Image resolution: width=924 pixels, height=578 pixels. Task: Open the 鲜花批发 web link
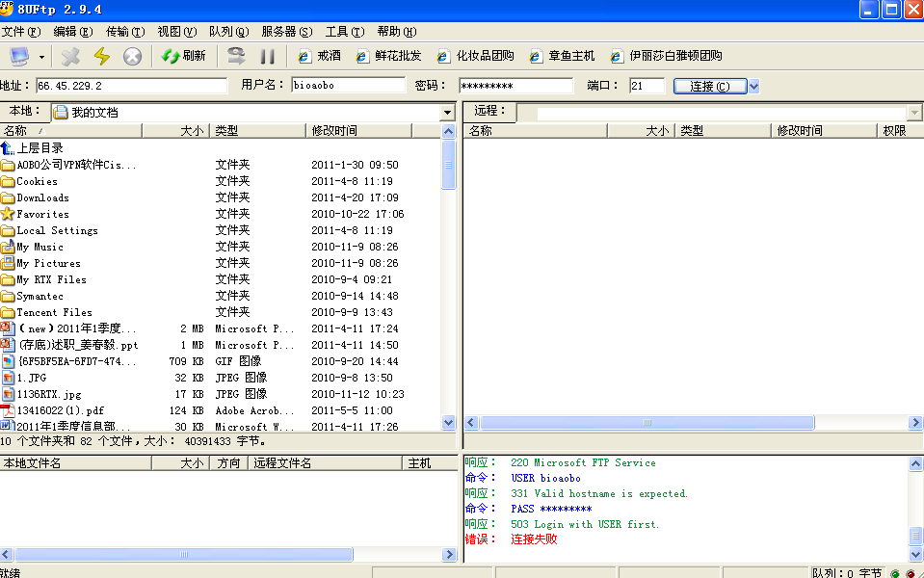[x=388, y=56]
